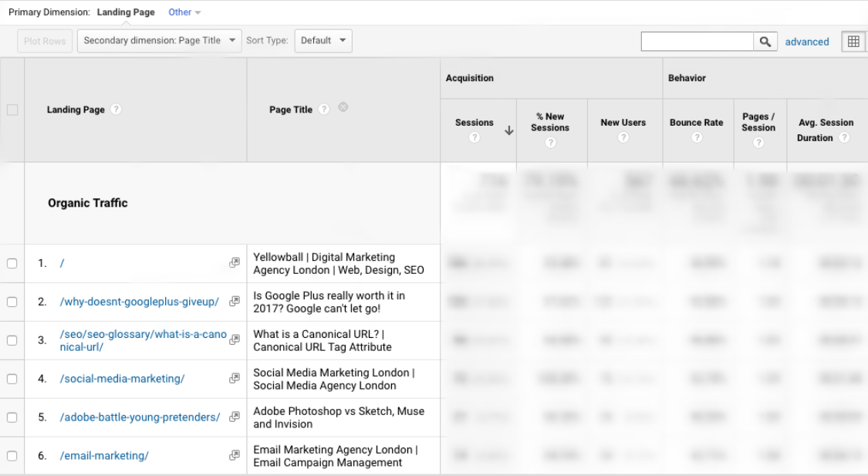
Task: Select Landing Page primary dimension tab
Action: coord(126,12)
